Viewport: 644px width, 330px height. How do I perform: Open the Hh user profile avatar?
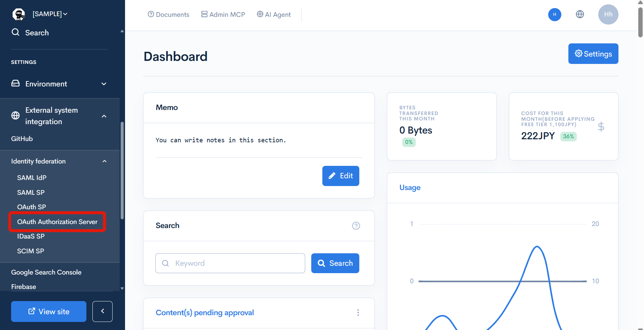608,14
